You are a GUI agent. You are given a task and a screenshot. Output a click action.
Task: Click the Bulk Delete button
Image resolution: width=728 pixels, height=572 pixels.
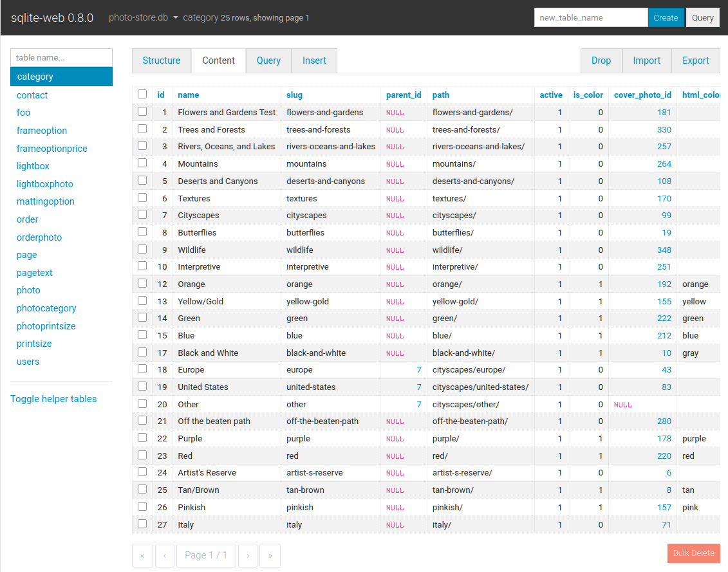(x=694, y=553)
